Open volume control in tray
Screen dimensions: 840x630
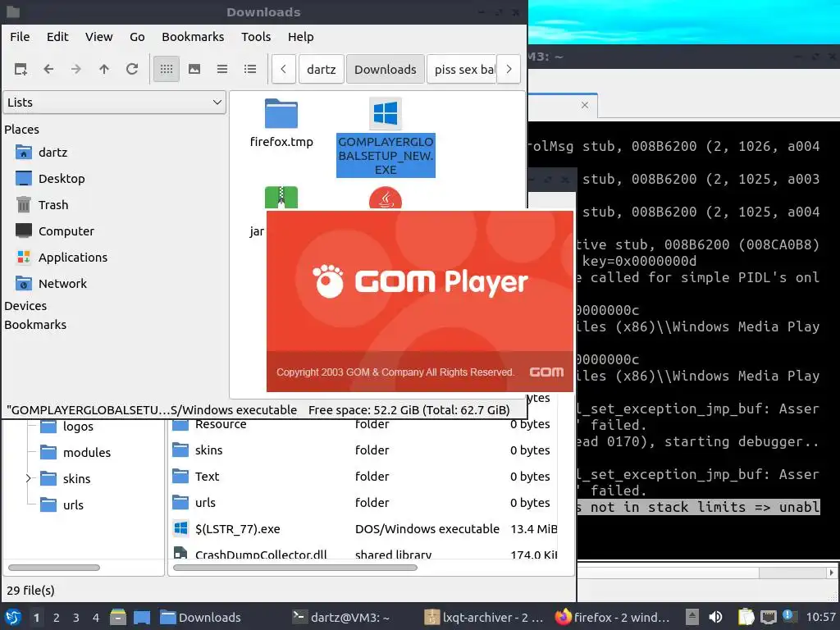(715, 617)
